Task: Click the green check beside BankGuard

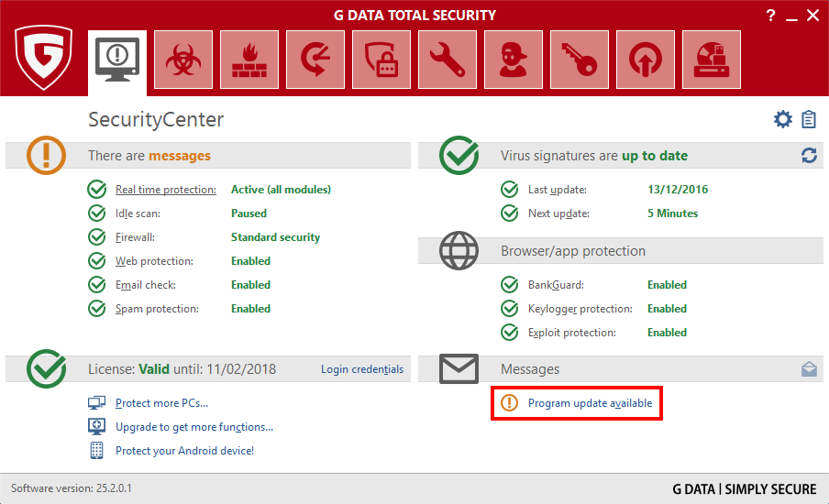Action: point(510,285)
